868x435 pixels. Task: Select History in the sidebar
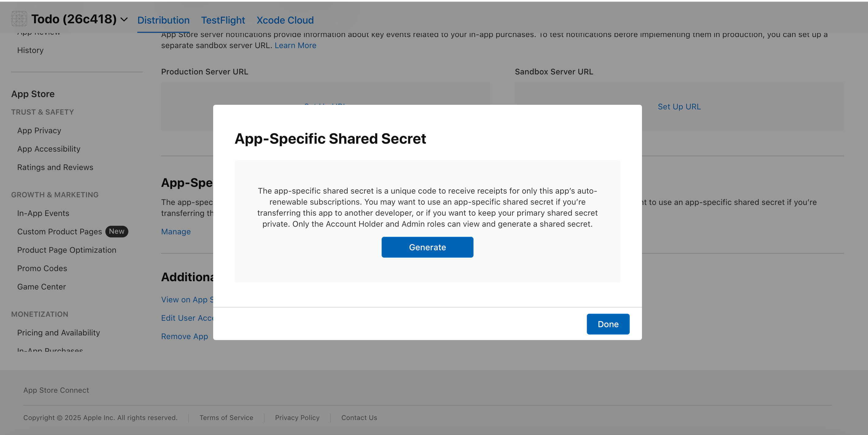click(x=30, y=50)
